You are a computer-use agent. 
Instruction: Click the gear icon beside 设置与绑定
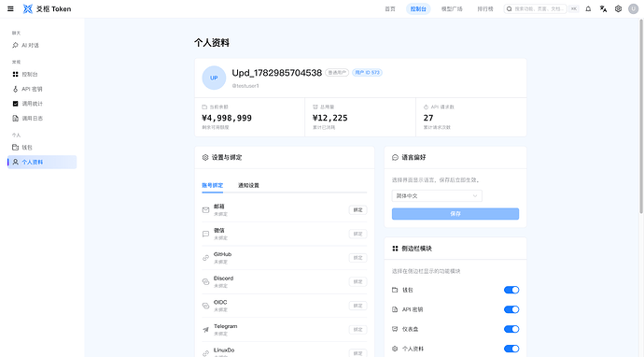205,158
